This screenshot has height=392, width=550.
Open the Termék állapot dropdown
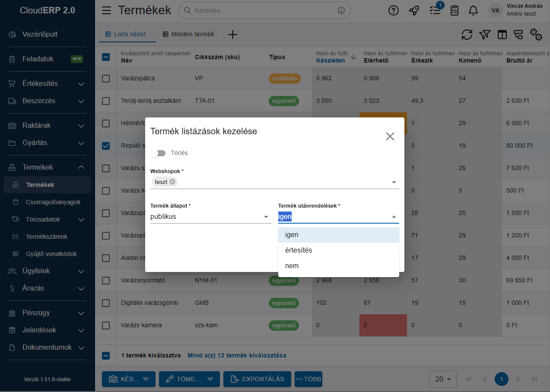point(266,217)
